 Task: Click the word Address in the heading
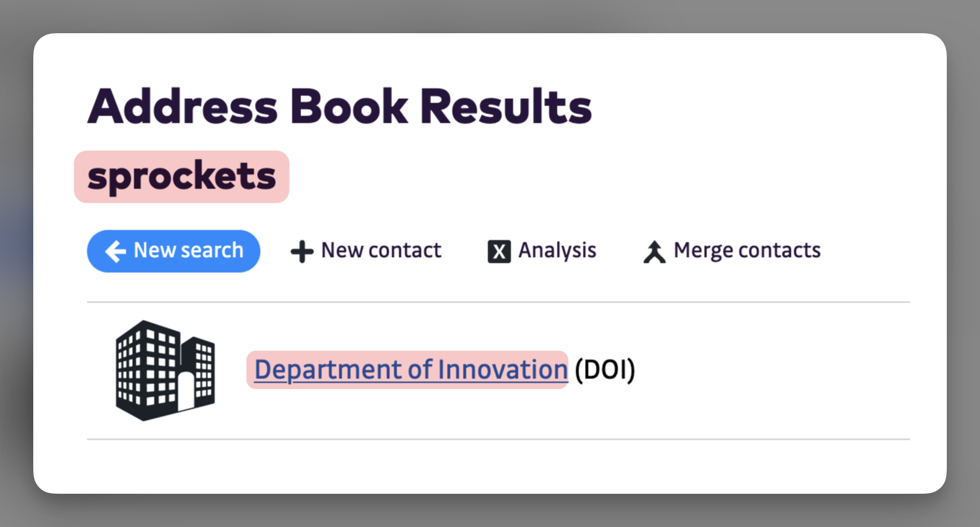pyautogui.click(x=182, y=108)
